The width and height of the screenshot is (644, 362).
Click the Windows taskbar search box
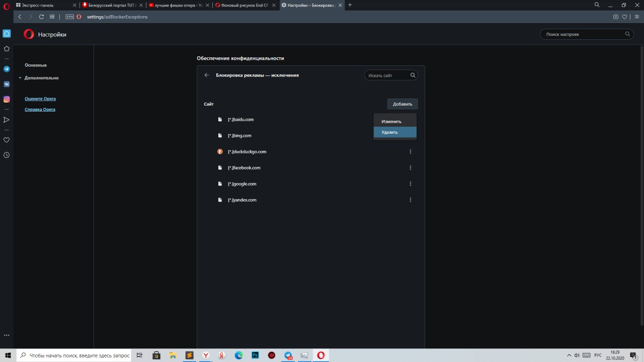[x=74, y=355]
